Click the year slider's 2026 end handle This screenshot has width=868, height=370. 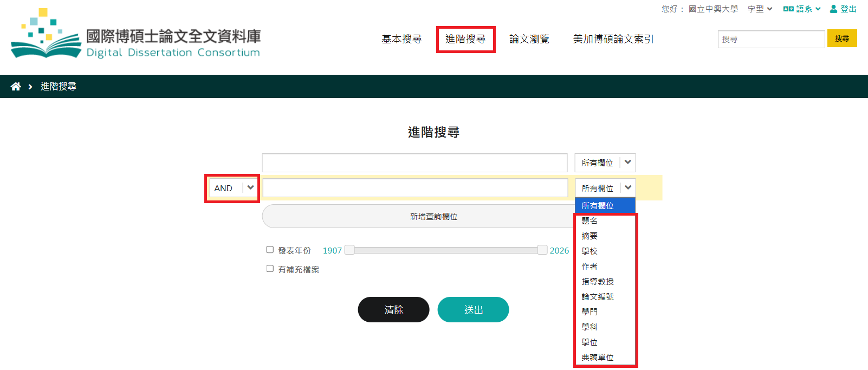coord(542,250)
